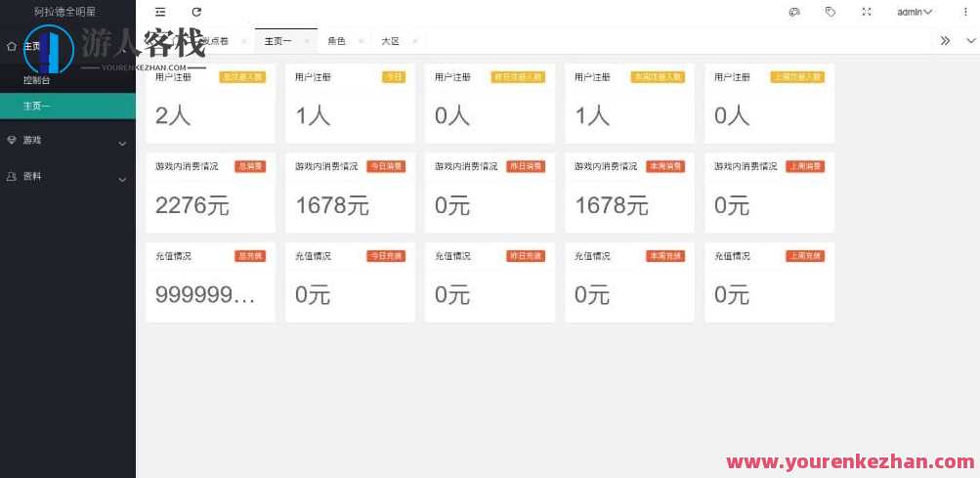The image size is (980, 478).
Task: Open the tab operations dropdown arrow
Action: [970, 41]
